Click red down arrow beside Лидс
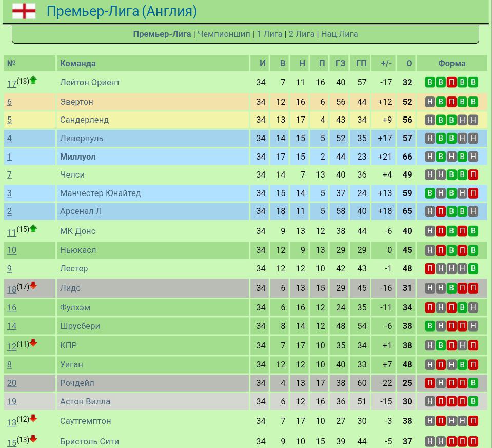The width and height of the screenshot is (492, 448). coord(33,285)
